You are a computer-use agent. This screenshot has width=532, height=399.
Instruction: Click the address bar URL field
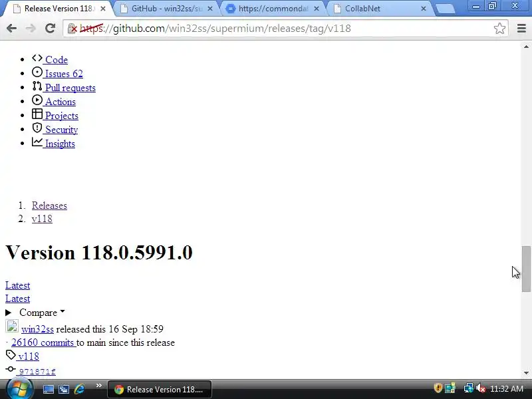(x=285, y=29)
